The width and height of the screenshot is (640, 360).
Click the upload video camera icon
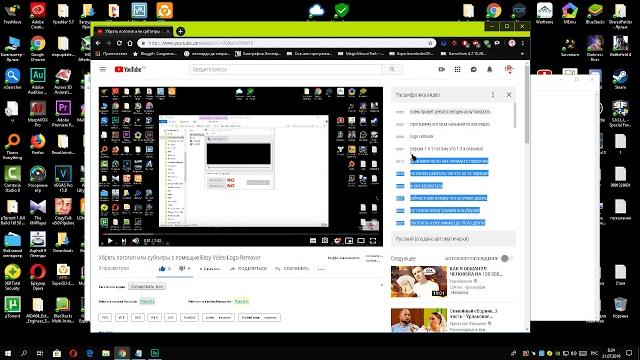pyautogui.click(x=441, y=69)
